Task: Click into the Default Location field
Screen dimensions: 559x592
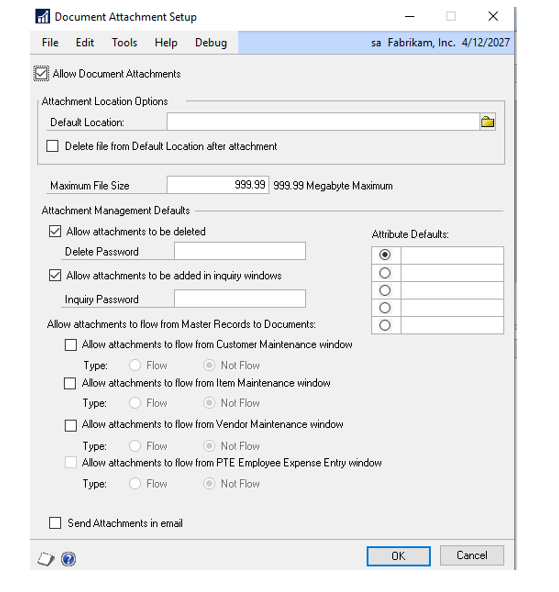Action: [323, 122]
